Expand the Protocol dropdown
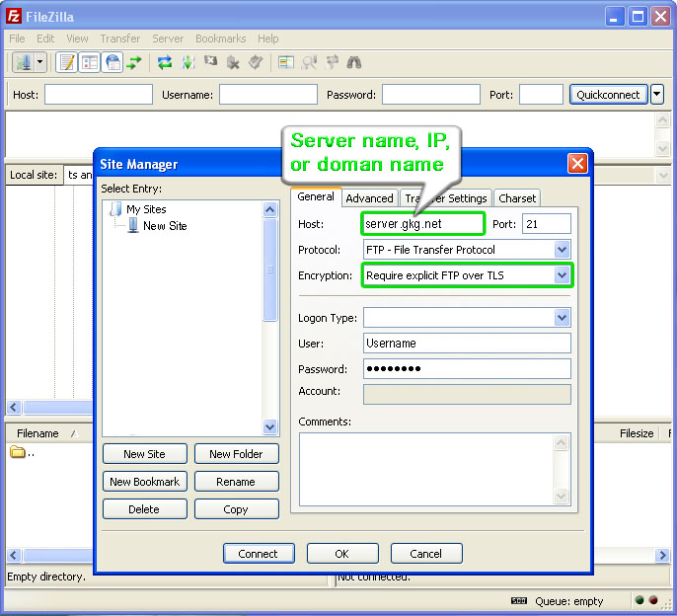This screenshot has height=616, width=677. pyautogui.click(x=562, y=249)
